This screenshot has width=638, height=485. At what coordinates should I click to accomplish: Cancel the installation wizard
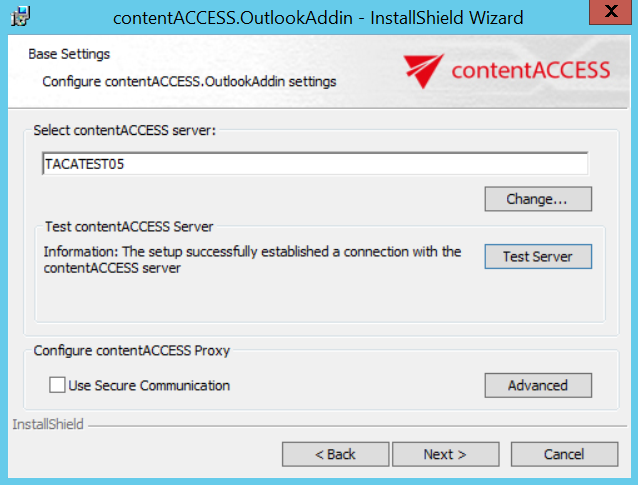pyautogui.click(x=563, y=454)
